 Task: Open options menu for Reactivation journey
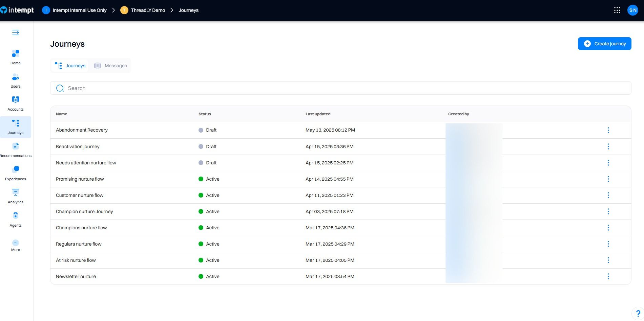point(608,146)
